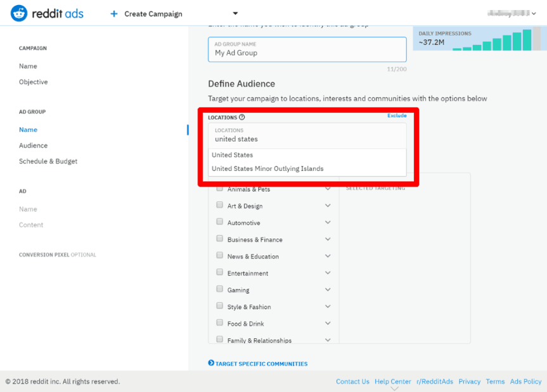Viewport: 547px width, 392px height.
Task: Expand the Food & Drink category chevron
Action: 328,323
